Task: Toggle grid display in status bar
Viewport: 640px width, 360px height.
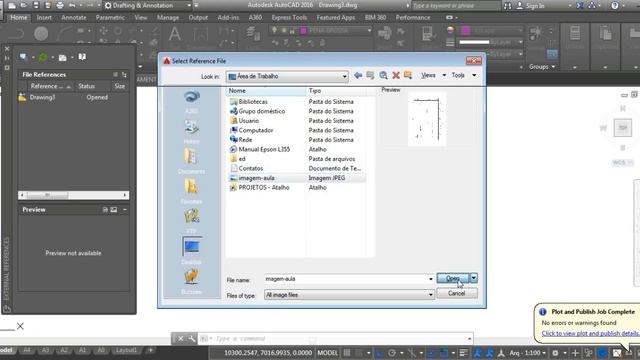Action: pyautogui.click(x=347, y=353)
